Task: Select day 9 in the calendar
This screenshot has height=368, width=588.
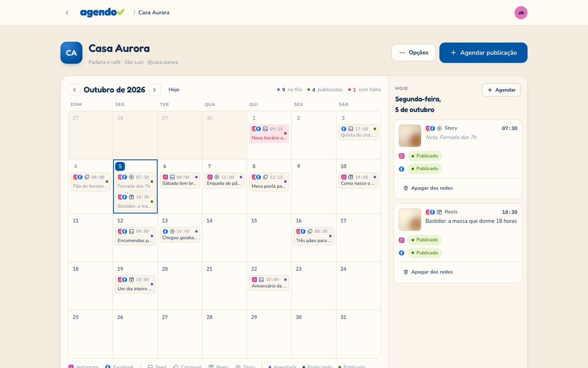Action: click(x=314, y=186)
